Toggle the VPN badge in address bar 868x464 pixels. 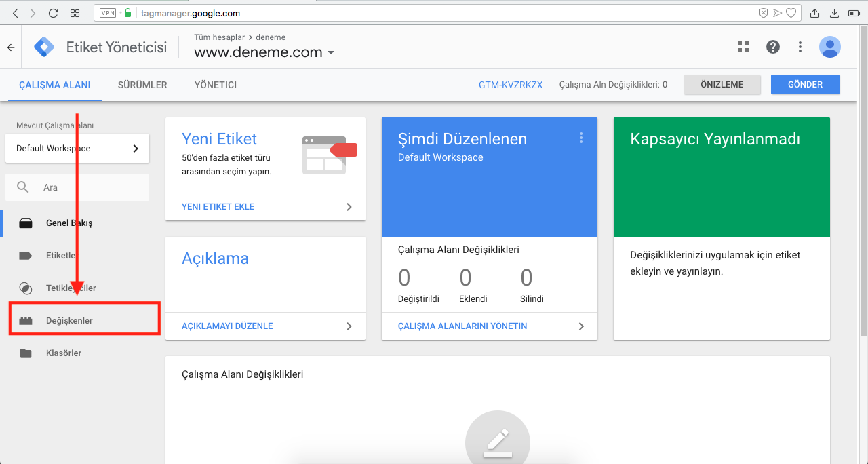108,13
